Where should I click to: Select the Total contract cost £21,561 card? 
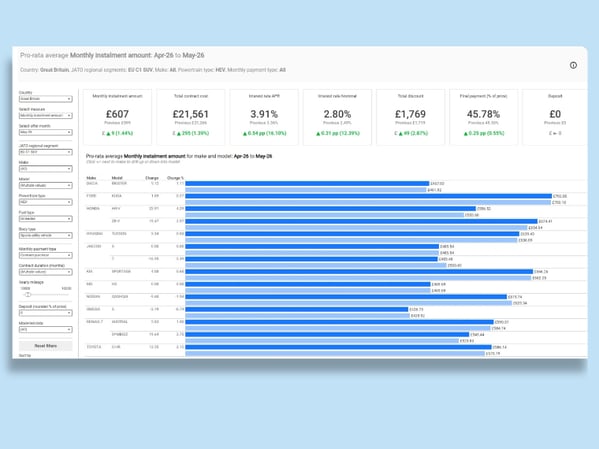191,117
